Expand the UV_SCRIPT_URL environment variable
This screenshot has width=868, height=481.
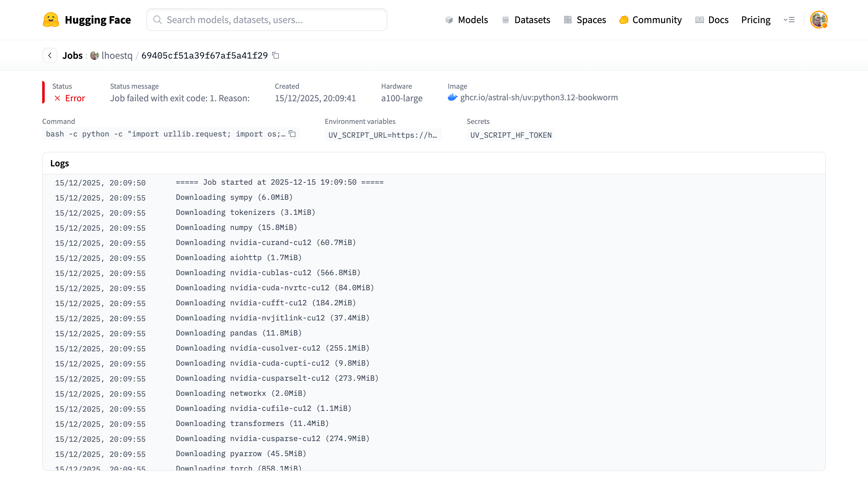(383, 135)
